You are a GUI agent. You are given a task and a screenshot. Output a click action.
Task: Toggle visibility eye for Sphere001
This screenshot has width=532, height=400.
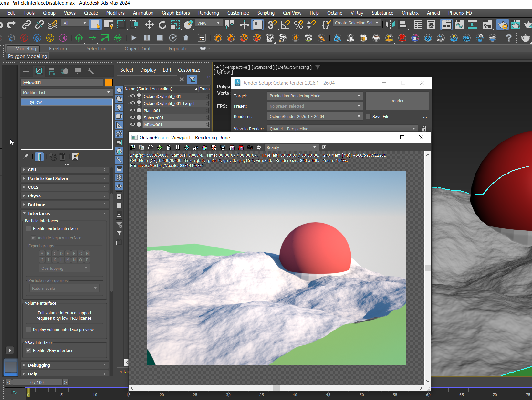coord(133,117)
